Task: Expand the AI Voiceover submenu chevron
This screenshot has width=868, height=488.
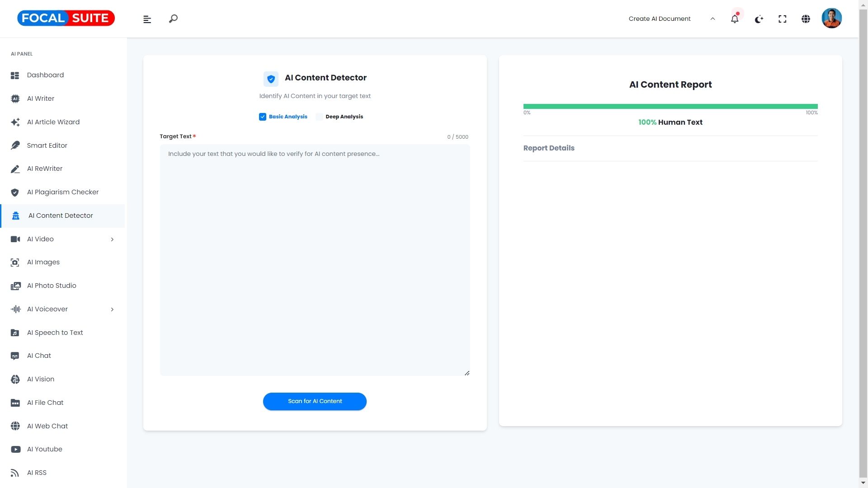Action: click(112, 310)
